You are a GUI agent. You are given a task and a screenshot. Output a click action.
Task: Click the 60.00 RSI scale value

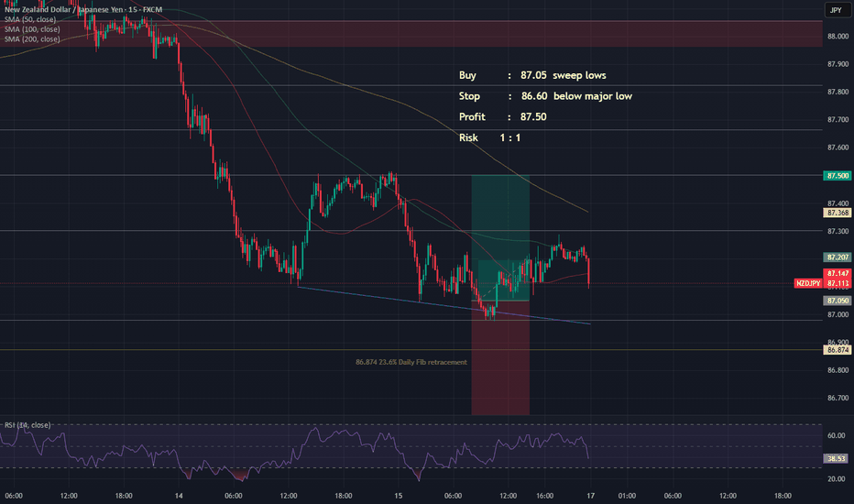click(836, 435)
